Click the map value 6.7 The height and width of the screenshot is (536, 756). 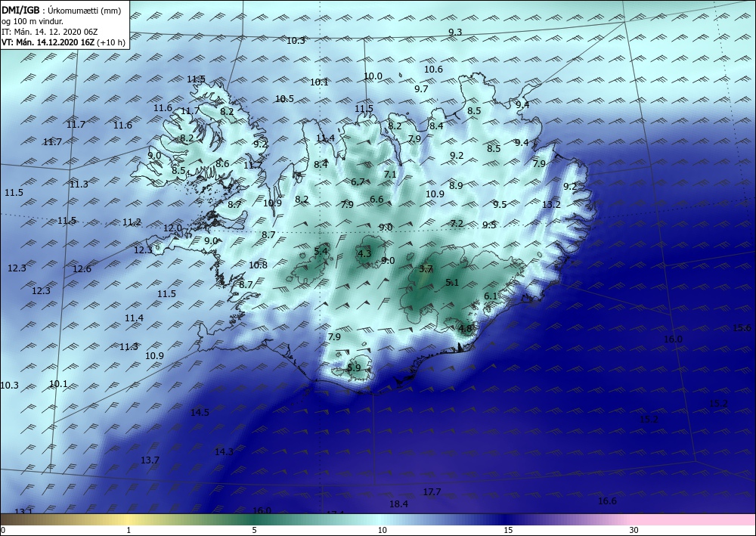[358, 182]
